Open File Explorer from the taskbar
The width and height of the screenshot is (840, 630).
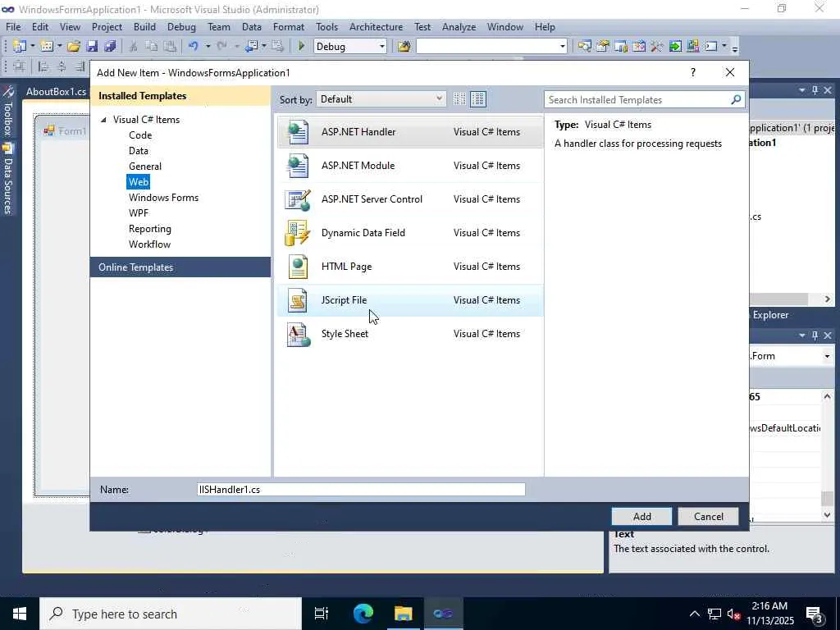(403, 614)
